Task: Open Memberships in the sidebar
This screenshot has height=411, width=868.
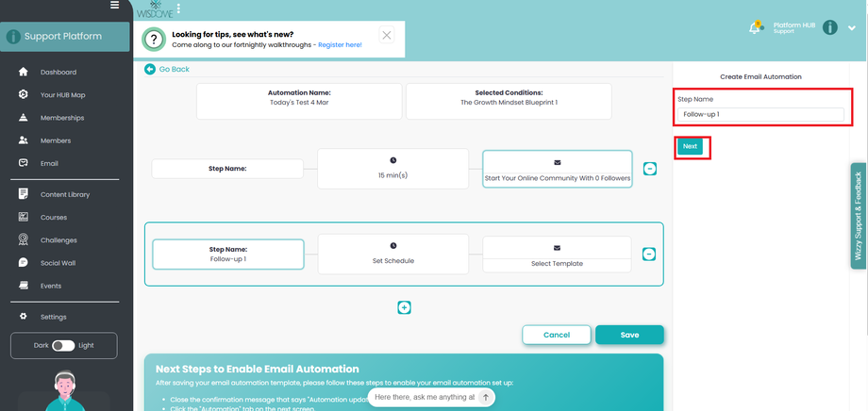Action: pyautogui.click(x=61, y=118)
